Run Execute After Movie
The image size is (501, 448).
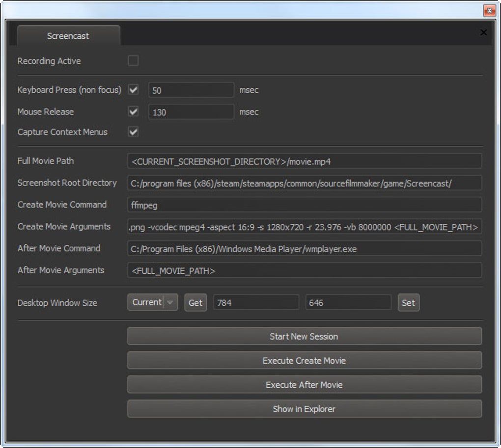click(305, 385)
